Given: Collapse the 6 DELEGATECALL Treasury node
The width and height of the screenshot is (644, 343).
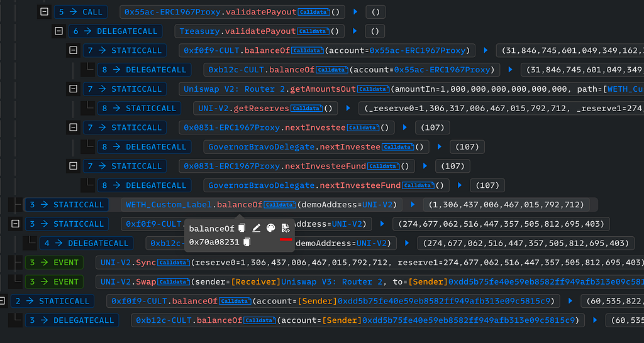Looking at the screenshot, I should click(x=58, y=31).
